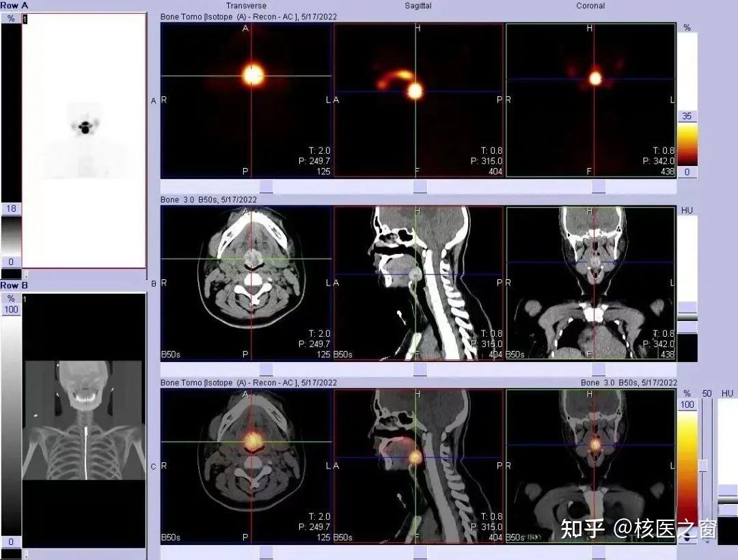
Task: Click slice scroll thumb under fused sagittal view
Action: pyautogui.click(x=420, y=552)
